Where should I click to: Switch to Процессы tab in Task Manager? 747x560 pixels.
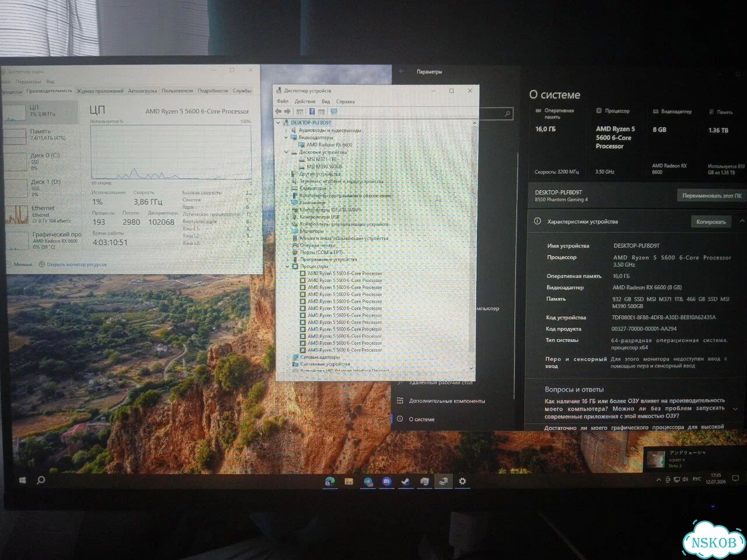click(12, 91)
